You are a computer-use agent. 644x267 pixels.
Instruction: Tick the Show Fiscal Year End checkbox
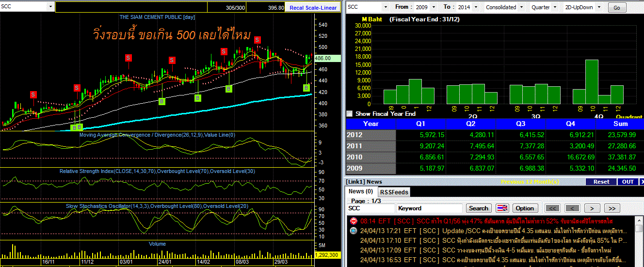click(350, 113)
